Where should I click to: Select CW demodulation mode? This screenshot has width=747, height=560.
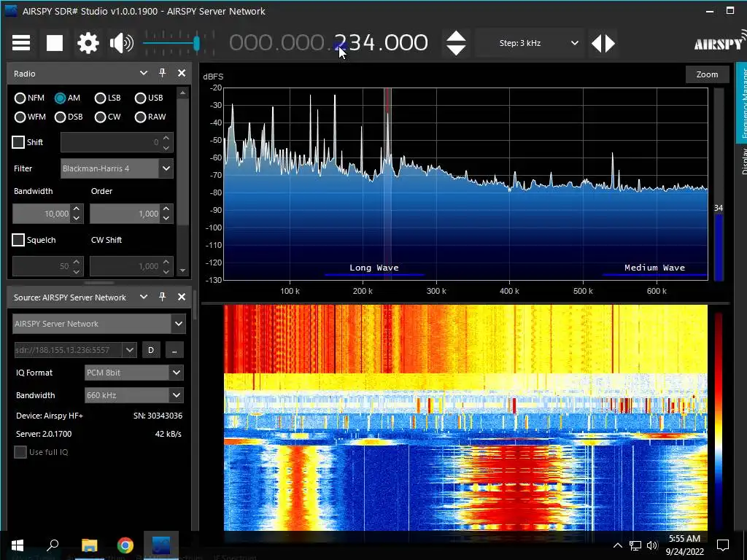pyautogui.click(x=108, y=117)
